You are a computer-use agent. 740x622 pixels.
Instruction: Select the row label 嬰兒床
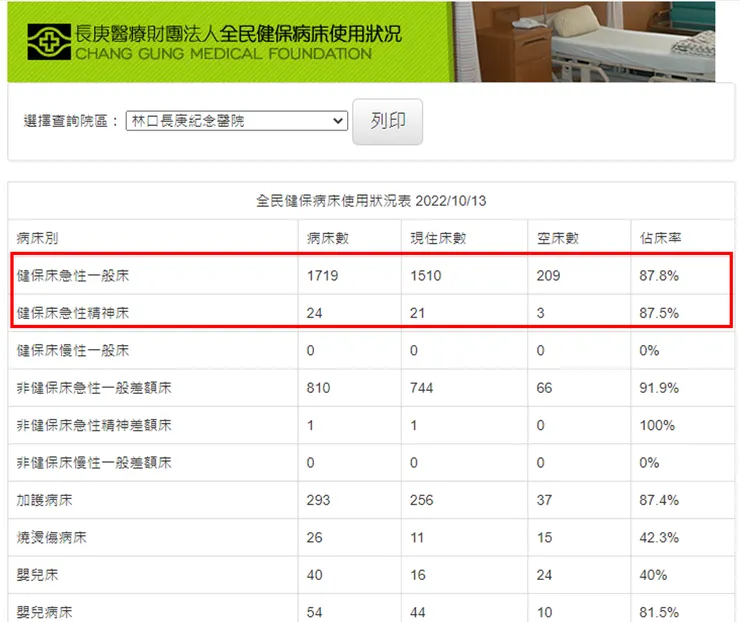coord(37,575)
